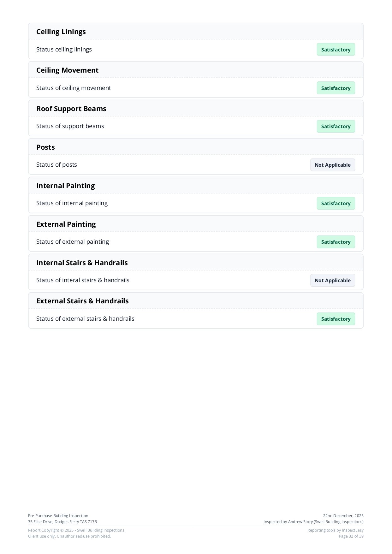Click the Page 32 of 39 indicator
The image size is (392, 554).
pos(351,536)
